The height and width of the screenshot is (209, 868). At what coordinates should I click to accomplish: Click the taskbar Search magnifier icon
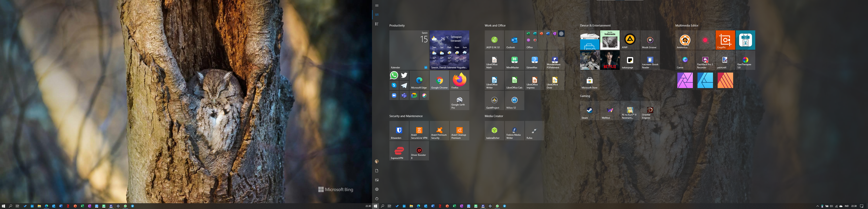coord(382,206)
